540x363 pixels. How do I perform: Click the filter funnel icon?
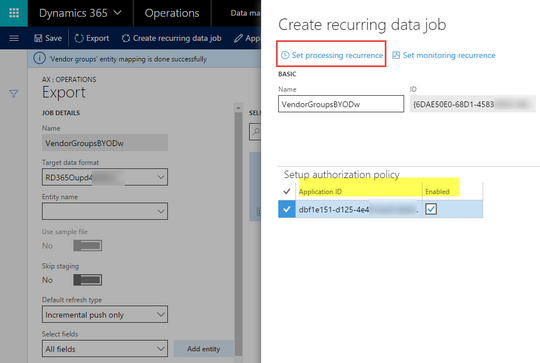tap(13, 94)
